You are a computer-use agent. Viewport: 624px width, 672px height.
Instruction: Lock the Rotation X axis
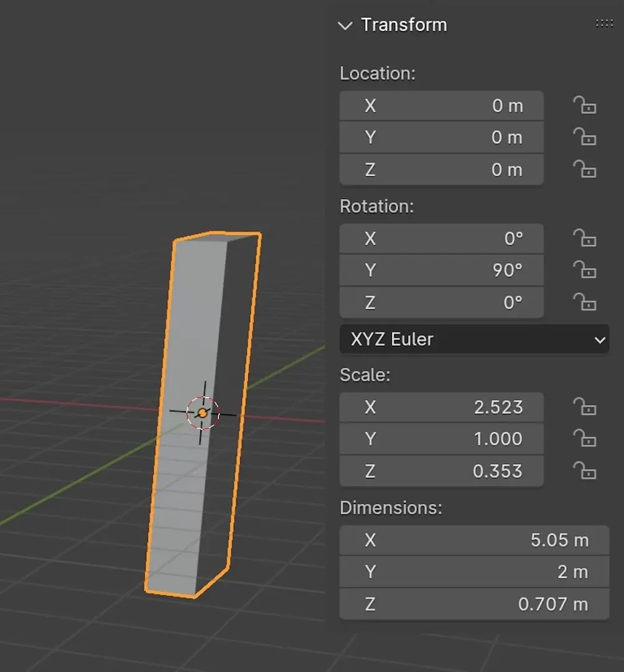[x=584, y=239]
